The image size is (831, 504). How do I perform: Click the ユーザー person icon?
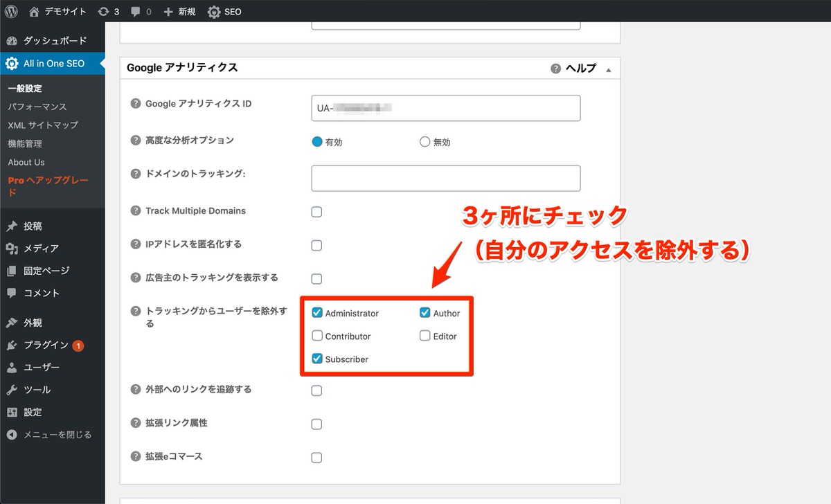point(12,368)
